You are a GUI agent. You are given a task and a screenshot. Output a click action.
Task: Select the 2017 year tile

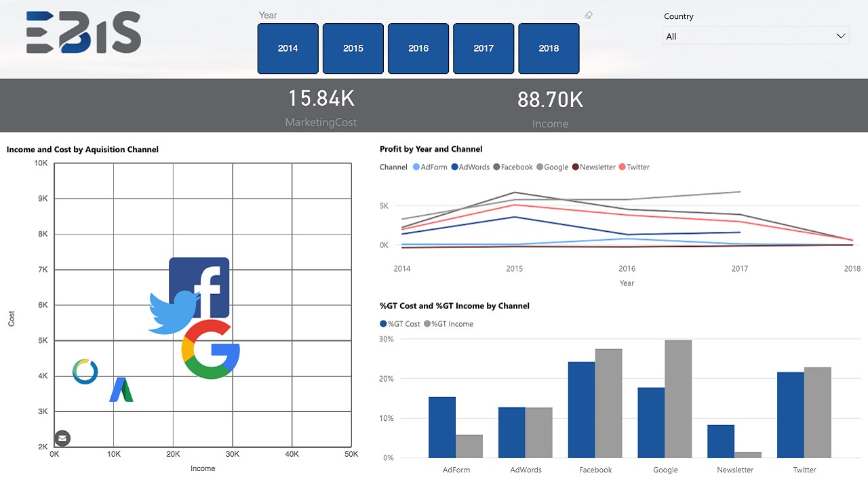pyautogui.click(x=484, y=48)
